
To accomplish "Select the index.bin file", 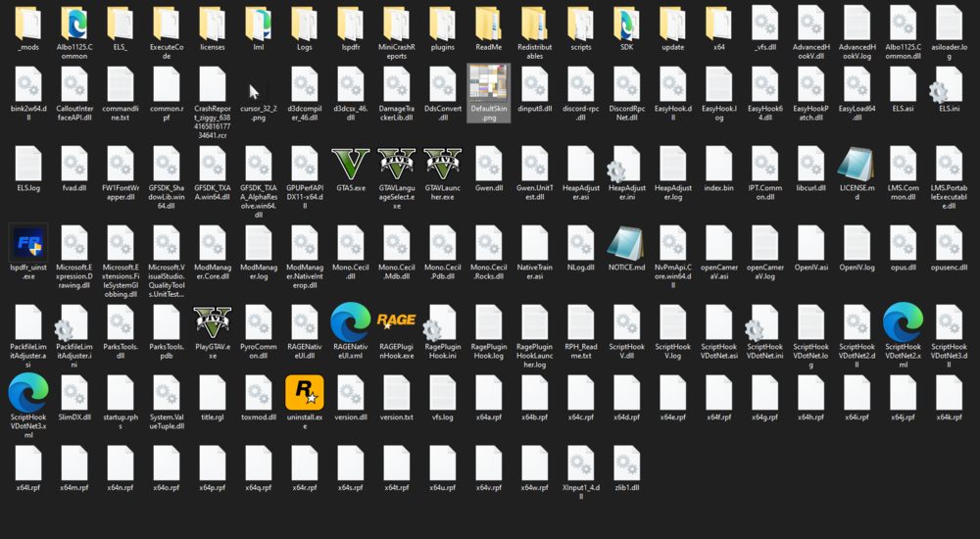I will tap(718, 164).
